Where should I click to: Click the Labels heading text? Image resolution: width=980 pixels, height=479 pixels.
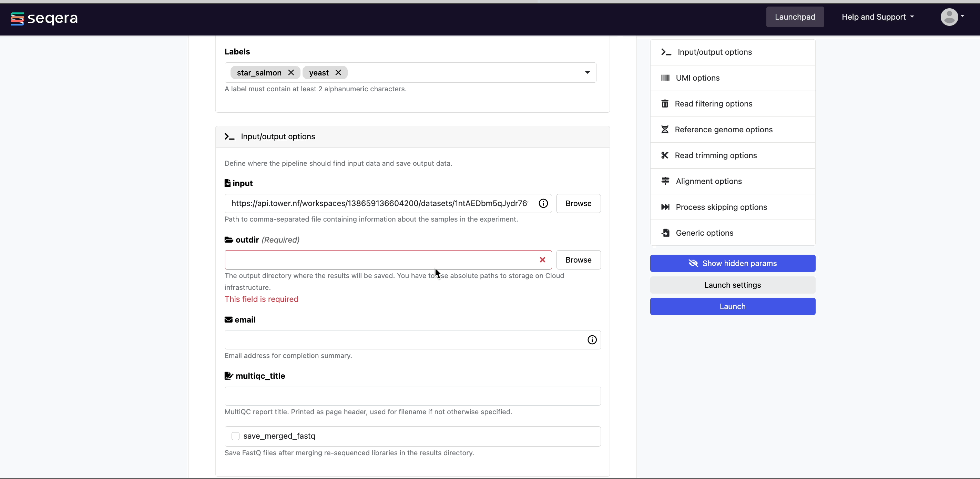[x=237, y=52]
